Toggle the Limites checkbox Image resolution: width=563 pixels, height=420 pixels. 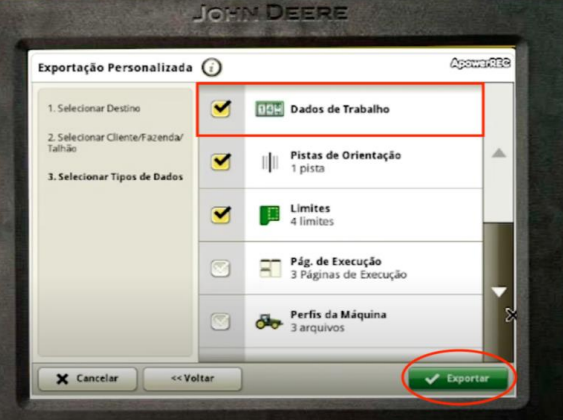[221, 215]
